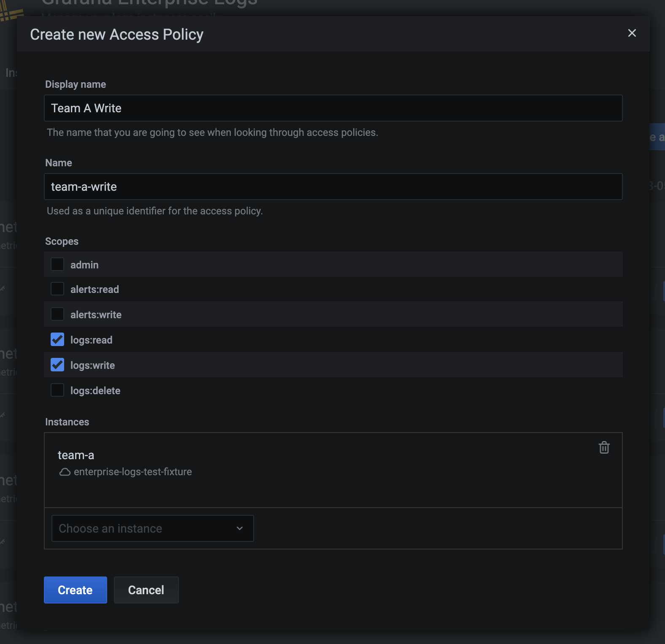Close the Create new Access Policy dialog
Screen dimensions: 665x644
[632, 33]
